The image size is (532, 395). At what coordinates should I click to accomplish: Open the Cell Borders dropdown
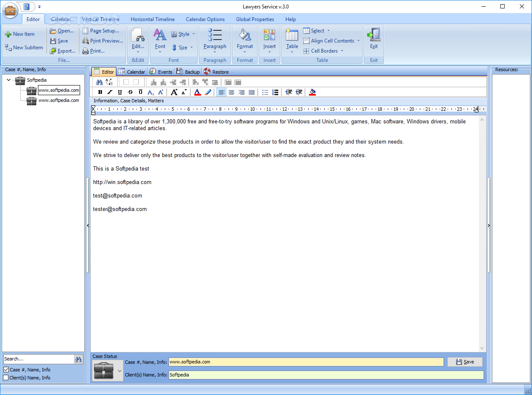coord(323,51)
